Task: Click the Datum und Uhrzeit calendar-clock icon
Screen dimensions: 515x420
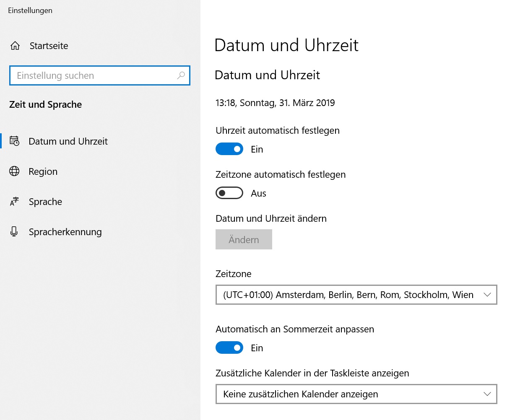Action: [14, 141]
